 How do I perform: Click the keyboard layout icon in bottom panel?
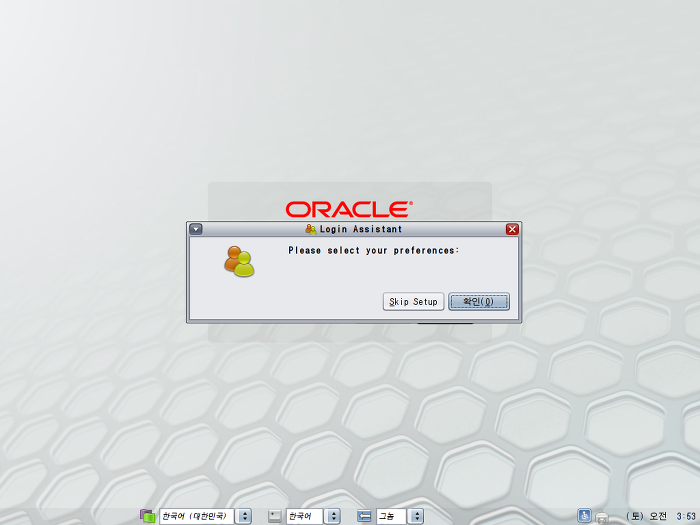275,517
